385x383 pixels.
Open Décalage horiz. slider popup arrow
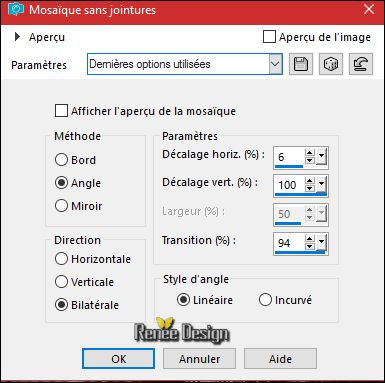[321, 156]
